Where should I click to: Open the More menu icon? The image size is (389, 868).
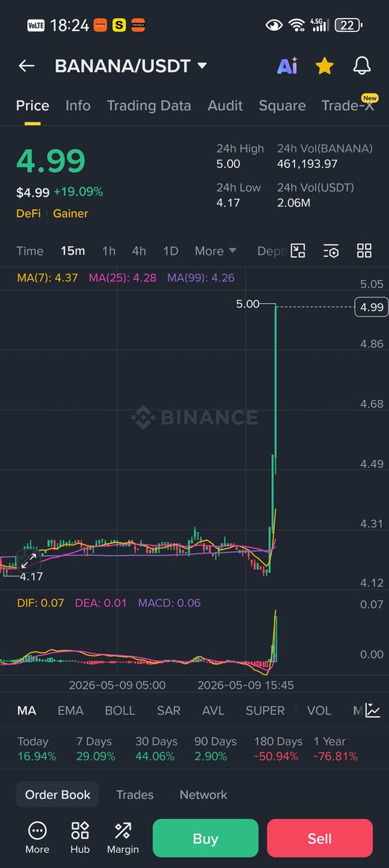37,838
